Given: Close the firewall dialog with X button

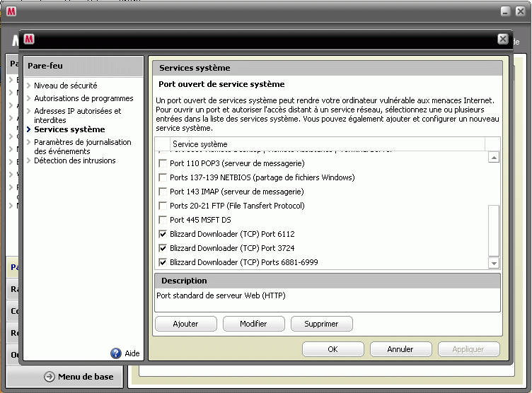Looking at the screenshot, I should click(x=503, y=40).
